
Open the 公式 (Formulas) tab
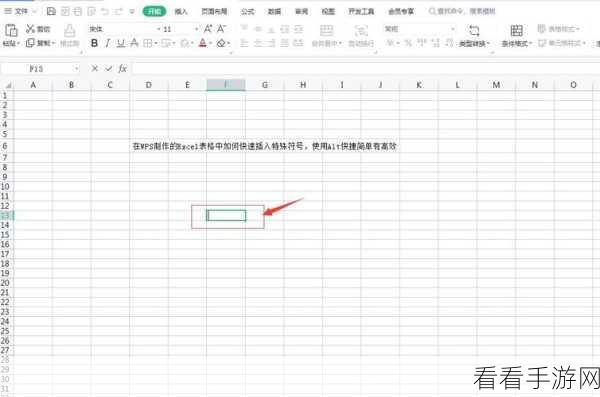[x=247, y=11]
